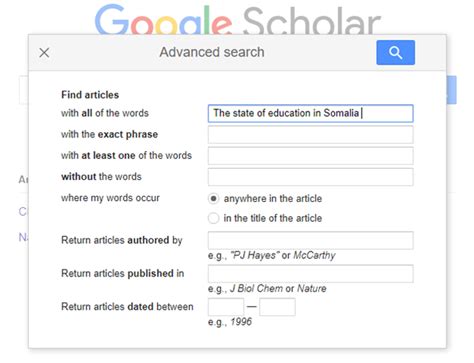Click the 'Advanced search' dialog title
Image resolution: width=474 pixels, height=363 pixels.
click(x=212, y=52)
